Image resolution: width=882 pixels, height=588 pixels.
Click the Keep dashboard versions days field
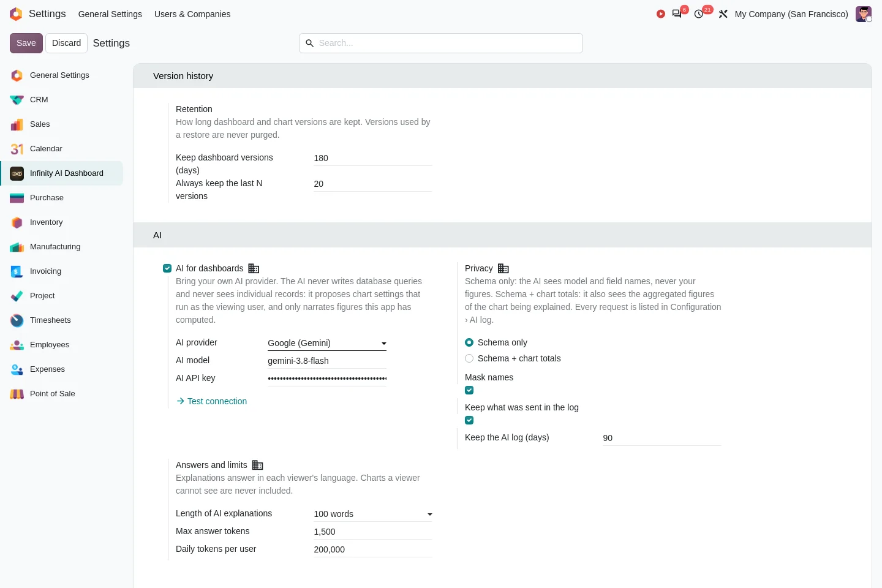point(373,158)
